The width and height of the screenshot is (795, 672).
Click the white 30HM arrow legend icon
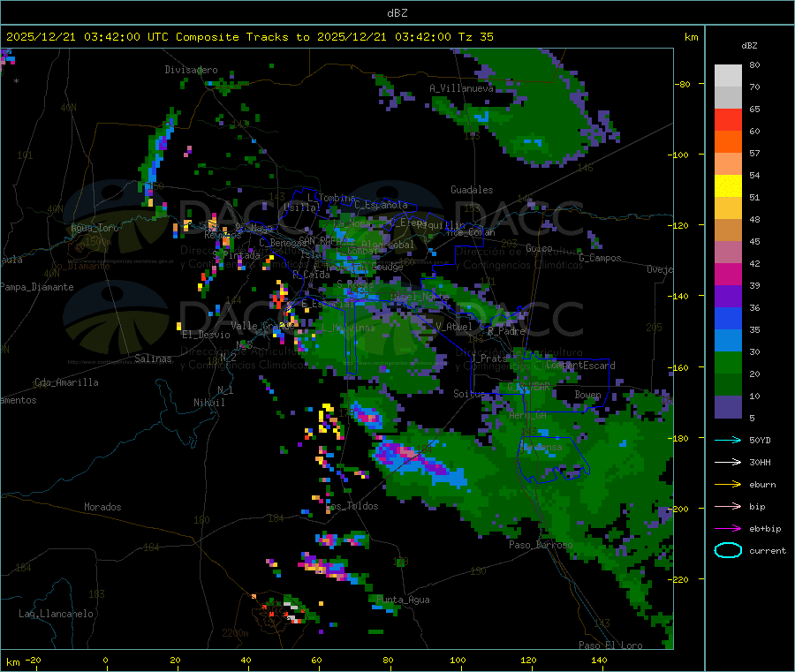click(728, 462)
